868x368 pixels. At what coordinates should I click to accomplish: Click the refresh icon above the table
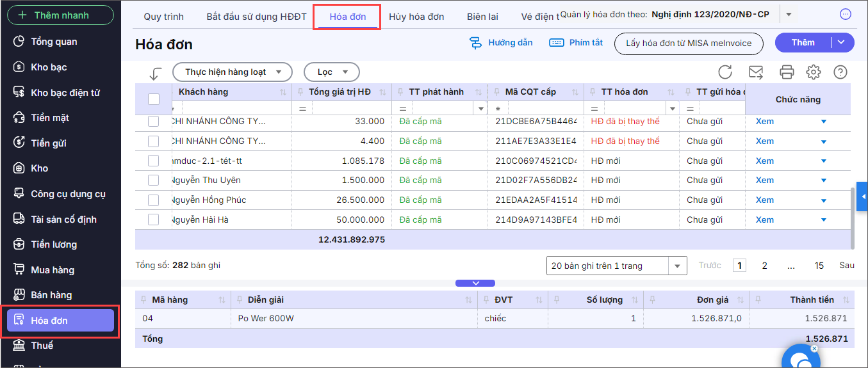point(725,72)
